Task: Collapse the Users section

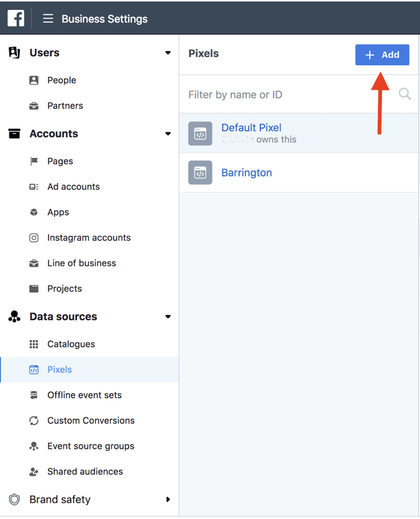Action: coord(167,53)
